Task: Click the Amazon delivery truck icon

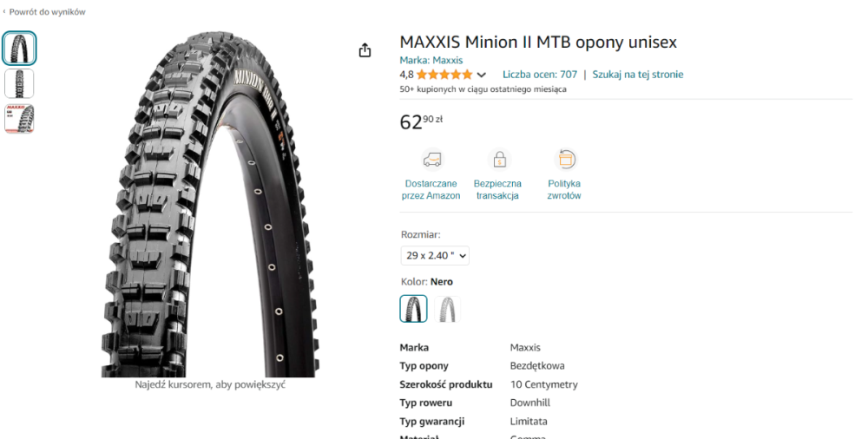Action: [431, 160]
